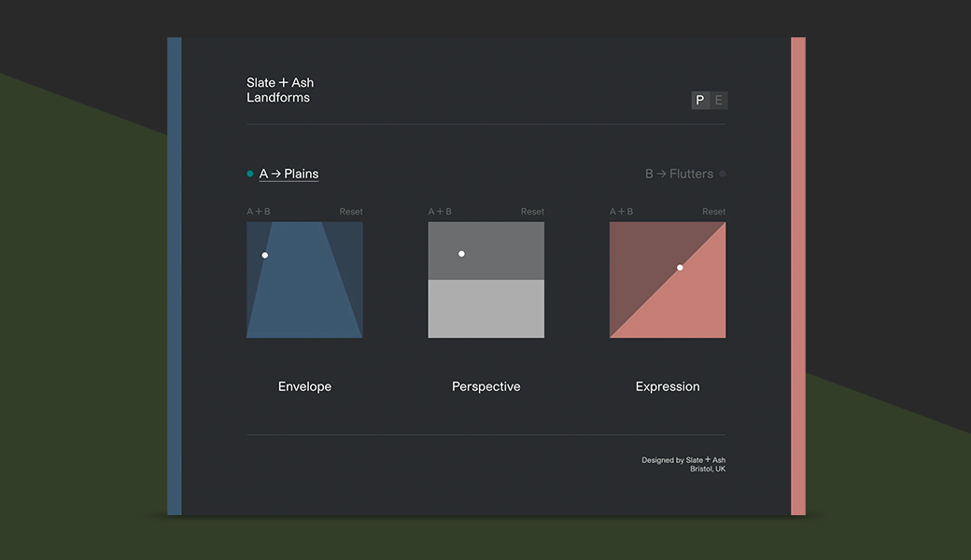971x560 pixels.
Task: Select layer B → Flutters
Action: click(x=680, y=174)
